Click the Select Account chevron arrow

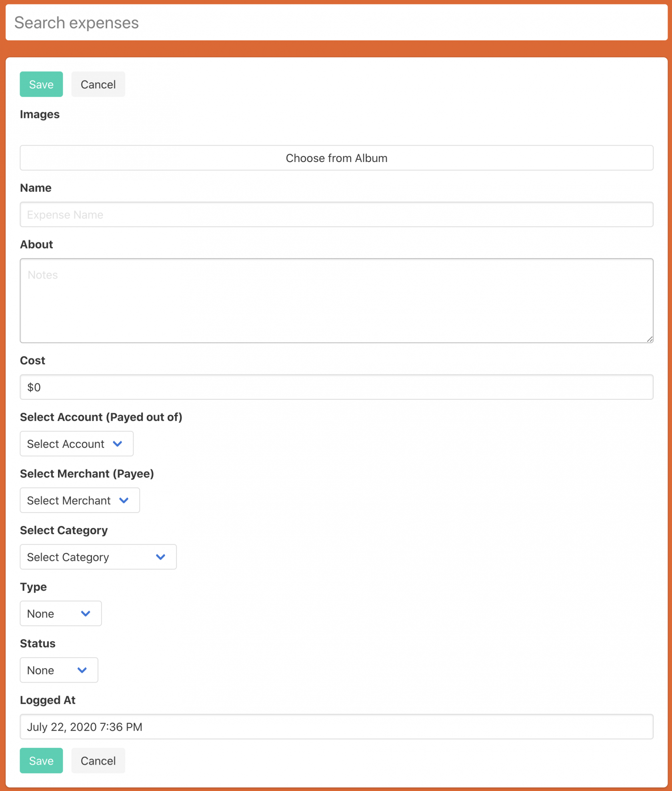[118, 444]
